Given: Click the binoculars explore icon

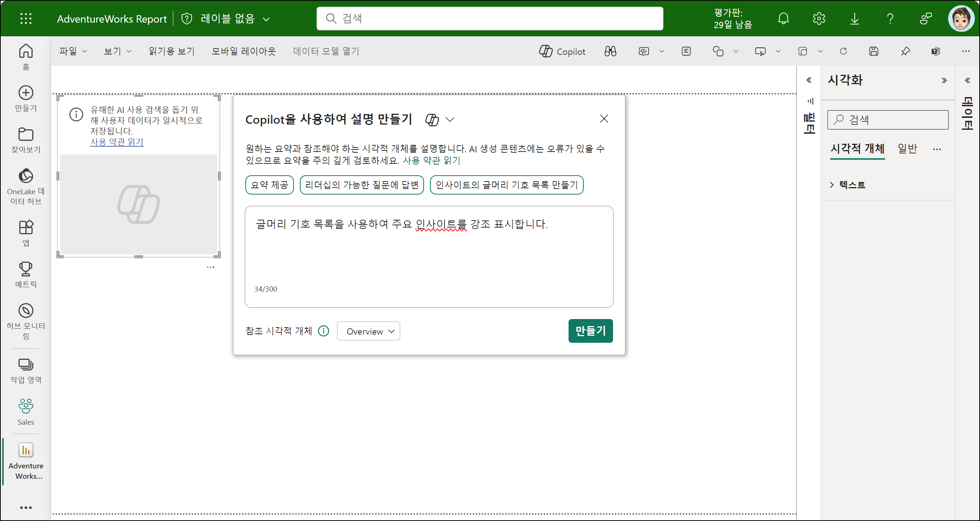Looking at the screenshot, I should tap(610, 52).
